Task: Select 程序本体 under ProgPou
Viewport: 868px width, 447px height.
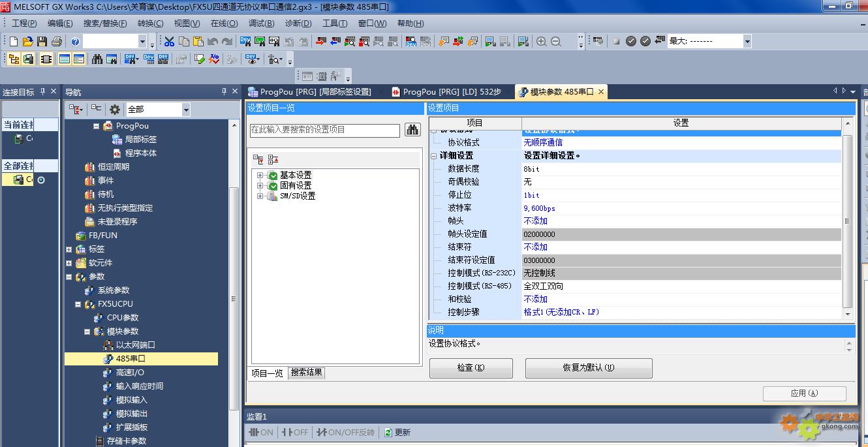Action: [x=141, y=153]
